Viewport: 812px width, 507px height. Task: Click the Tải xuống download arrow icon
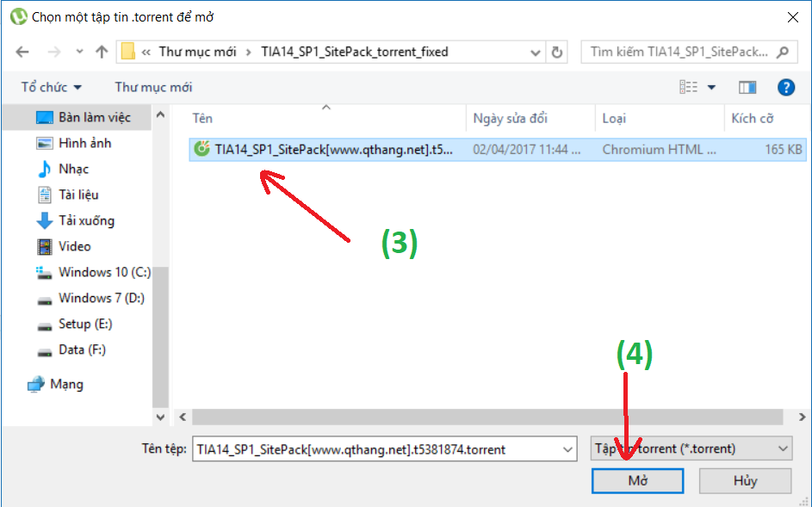point(45,220)
